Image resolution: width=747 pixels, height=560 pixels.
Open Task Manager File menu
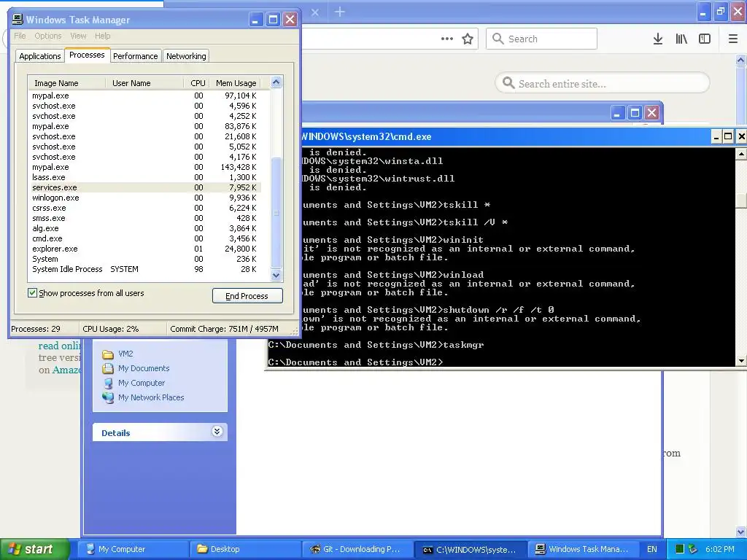(20, 36)
